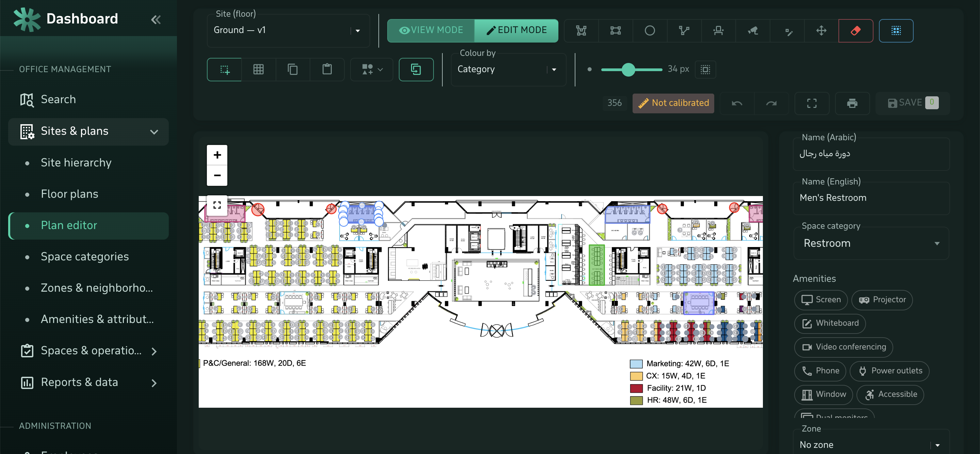Click the clipboard paste icon
Image resolution: width=980 pixels, height=454 pixels.
[x=327, y=69]
